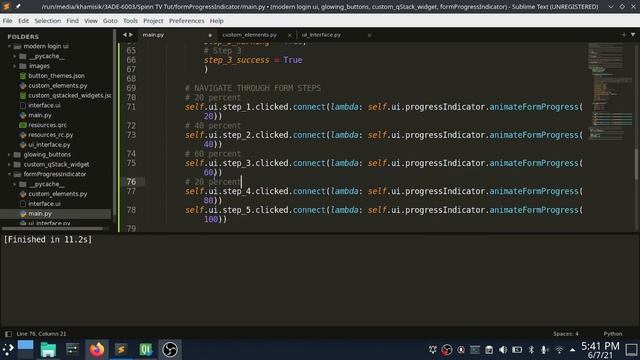The height and width of the screenshot is (360, 640).
Task: Close the ui_interface.py tab
Action: click(x=369, y=35)
